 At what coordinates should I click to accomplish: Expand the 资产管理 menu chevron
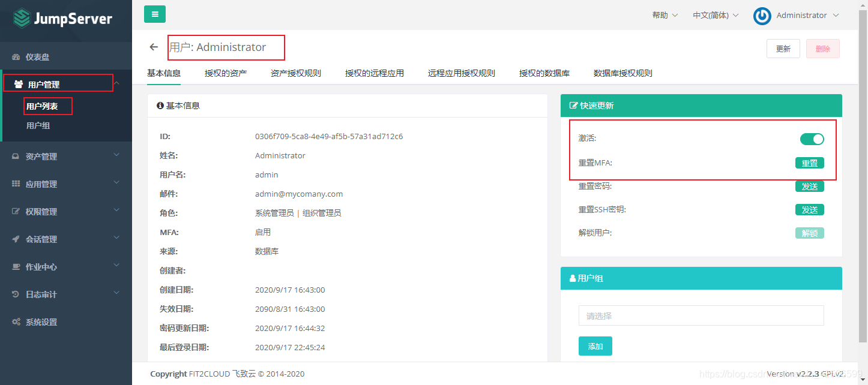[x=117, y=155]
